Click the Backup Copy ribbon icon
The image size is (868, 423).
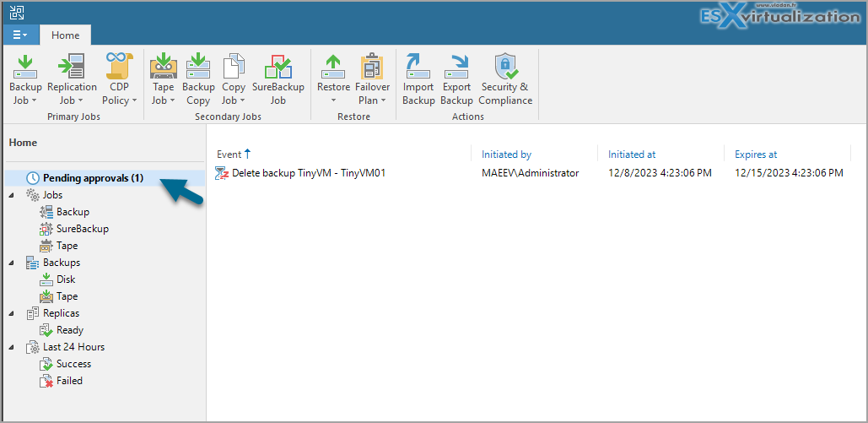pyautogui.click(x=198, y=67)
